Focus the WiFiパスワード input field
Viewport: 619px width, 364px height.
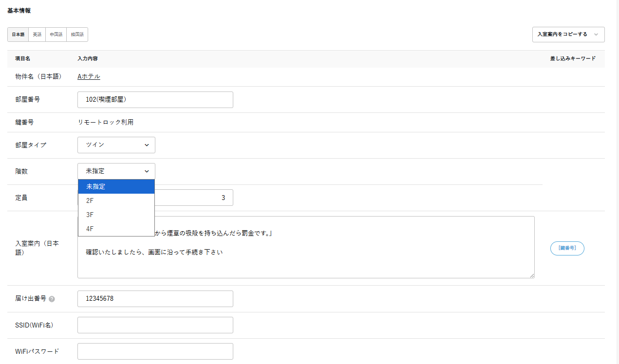[x=155, y=351]
